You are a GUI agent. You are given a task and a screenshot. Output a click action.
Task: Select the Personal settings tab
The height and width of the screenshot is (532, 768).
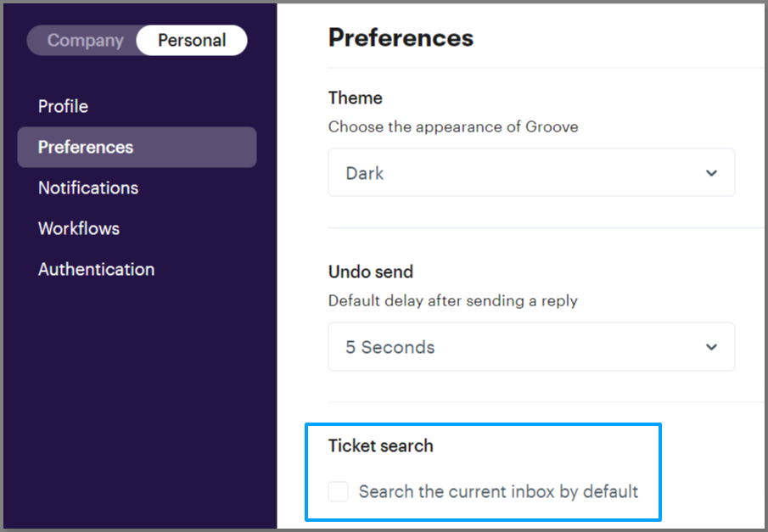pyautogui.click(x=192, y=40)
